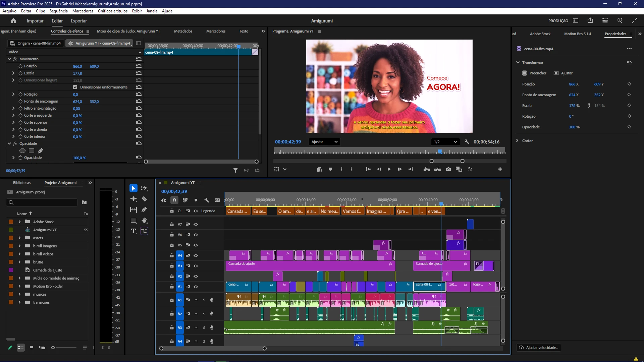
Task: Click the ellipse mask tool under Opacidade
Action: pos(22,151)
